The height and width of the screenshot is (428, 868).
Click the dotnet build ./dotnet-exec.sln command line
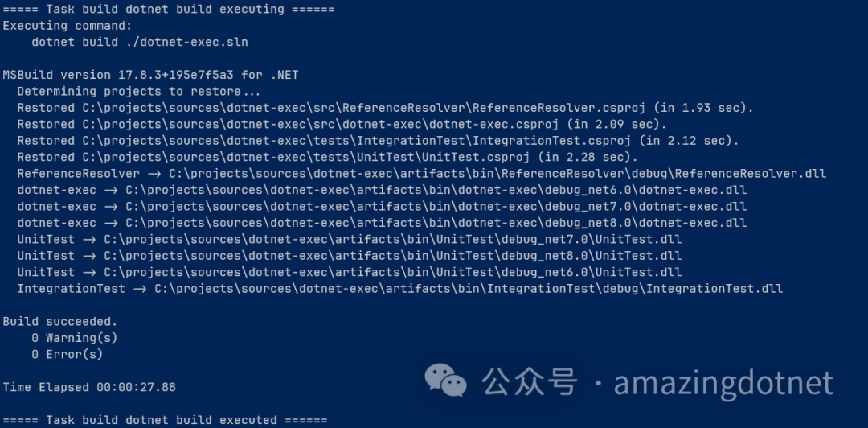click(x=140, y=42)
